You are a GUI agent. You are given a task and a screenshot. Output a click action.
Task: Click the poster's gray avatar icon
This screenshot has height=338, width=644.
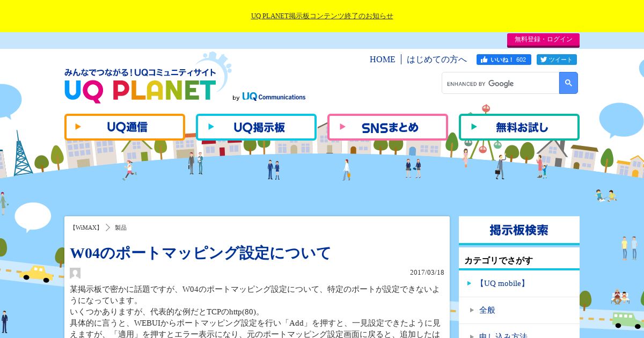pyautogui.click(x=75, y=273)
